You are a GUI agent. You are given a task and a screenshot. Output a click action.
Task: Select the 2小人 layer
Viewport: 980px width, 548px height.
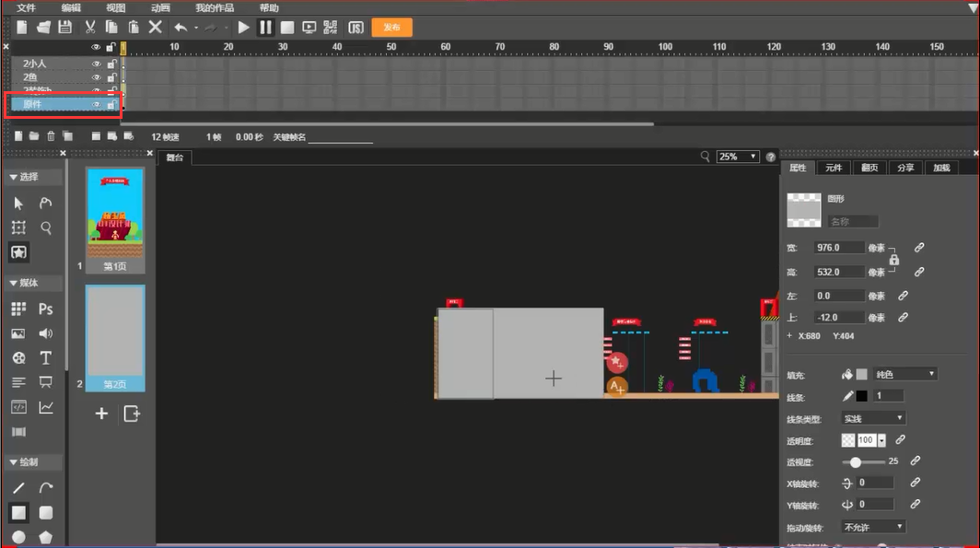click(x=34, y=64)
